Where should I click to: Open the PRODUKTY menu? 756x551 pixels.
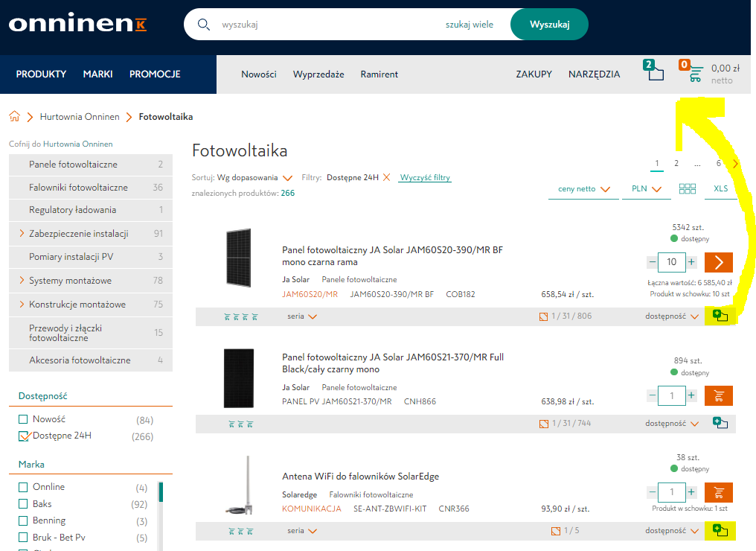coord(41,74)
